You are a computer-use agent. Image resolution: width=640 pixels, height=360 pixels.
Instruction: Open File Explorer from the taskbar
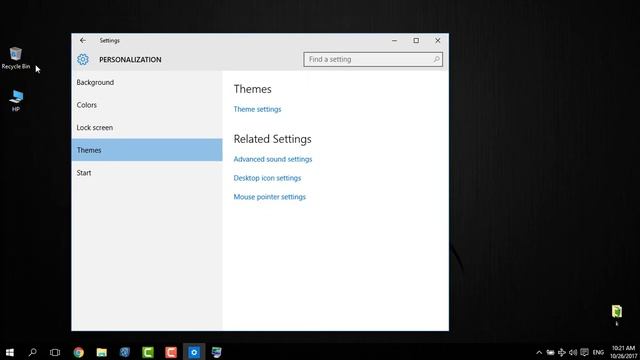click(x=102, y=352)
